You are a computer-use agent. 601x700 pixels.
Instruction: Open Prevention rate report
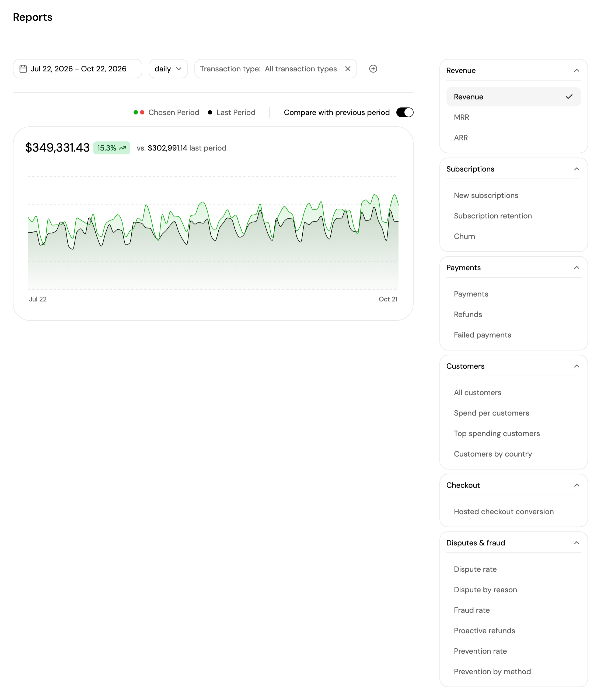pos(513,651)
